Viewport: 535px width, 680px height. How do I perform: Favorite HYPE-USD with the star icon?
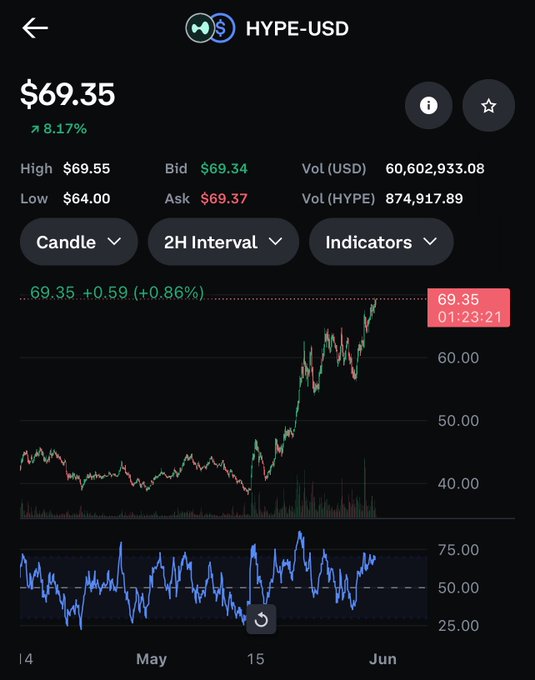(489, 105)
